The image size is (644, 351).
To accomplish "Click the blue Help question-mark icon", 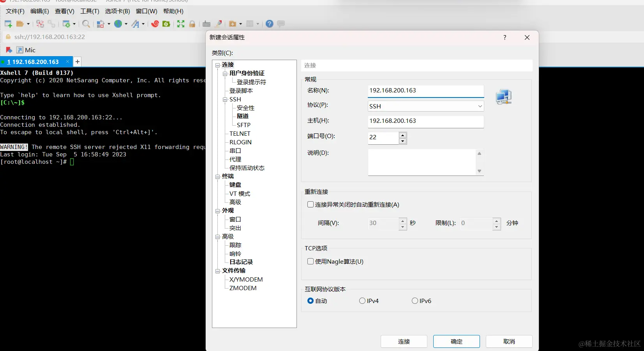I will [x=269, y=24].
